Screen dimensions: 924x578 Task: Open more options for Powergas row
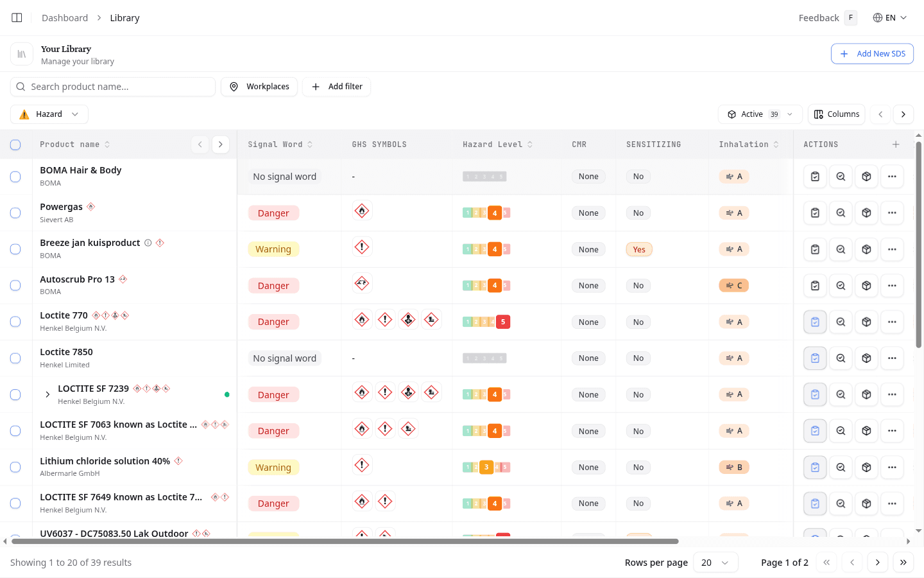pyautogui.click(x=892, y=213)
